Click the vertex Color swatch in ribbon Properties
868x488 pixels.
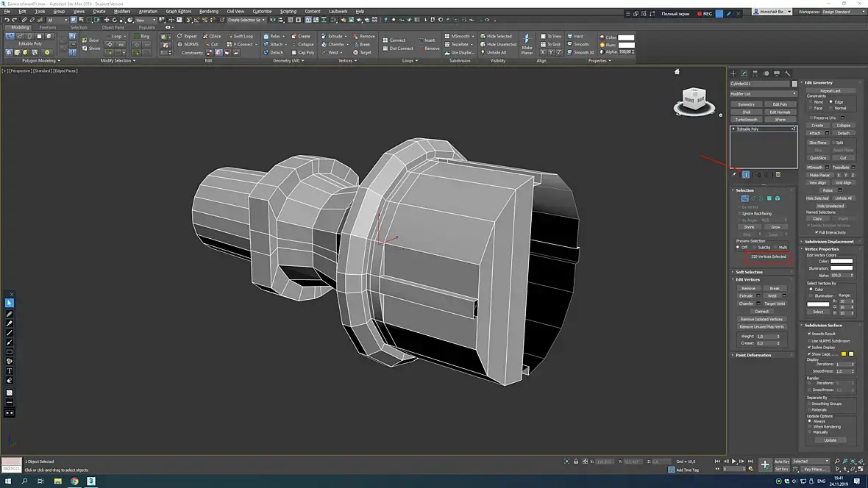pos(626,37)
